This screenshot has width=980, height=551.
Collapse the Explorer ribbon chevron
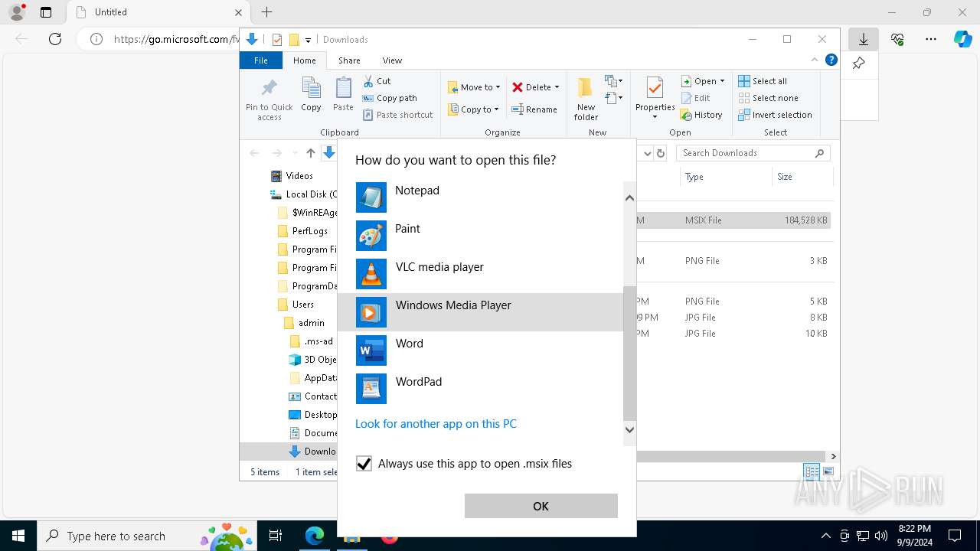(815, 60)
